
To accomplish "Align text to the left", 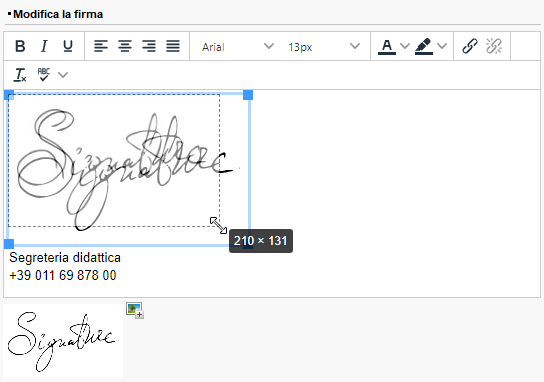I will [x=101, y=46].
